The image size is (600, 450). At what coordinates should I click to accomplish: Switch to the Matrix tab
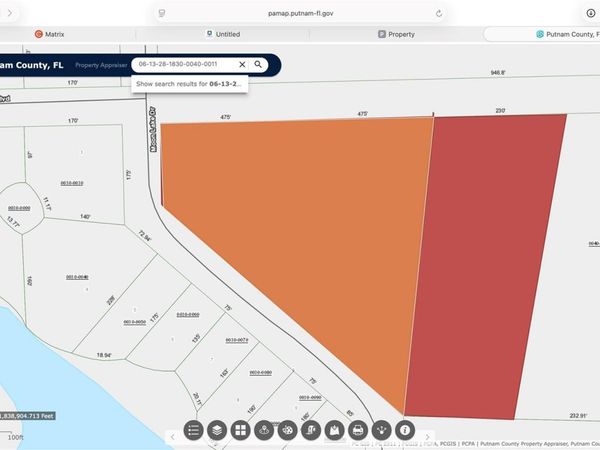tap(50, 34)
